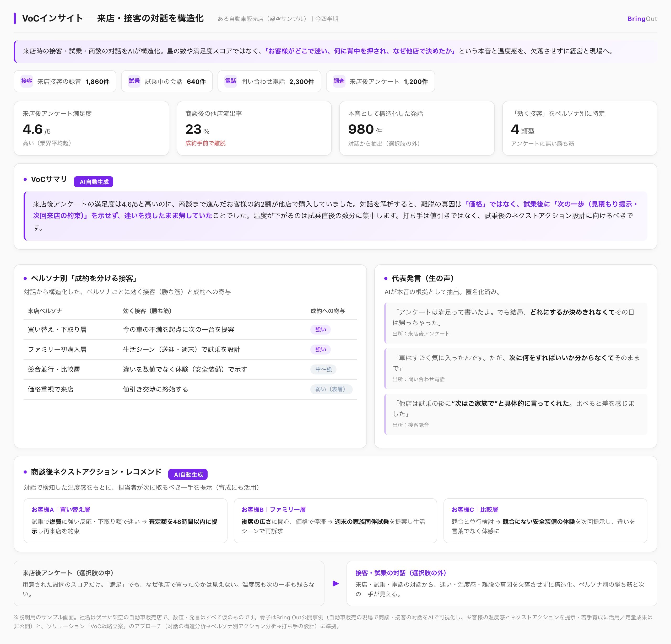Image resolution: width=671 pixels, height=644 pixels.
Task: Click 違いを数値でなく体験（安全装備）で示す cell
Action: point(185,369)
